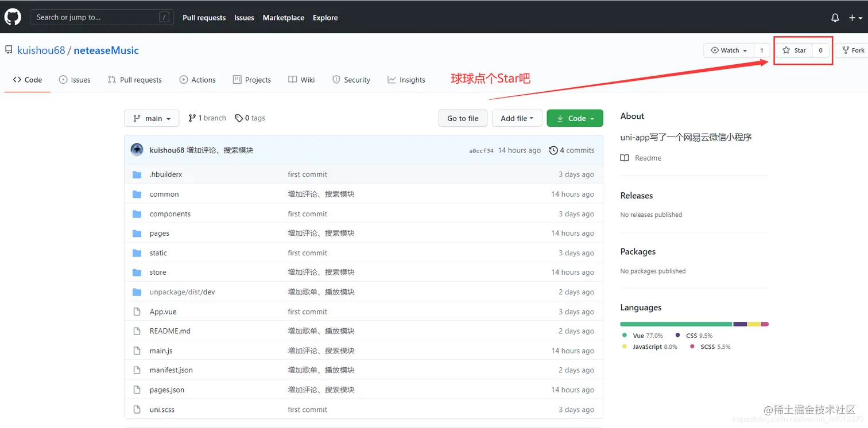Image resolution: width=868 pixels, height=428 pixels.
Task: Open GitHub home via Octocat logo
Action: pos(13,17)
